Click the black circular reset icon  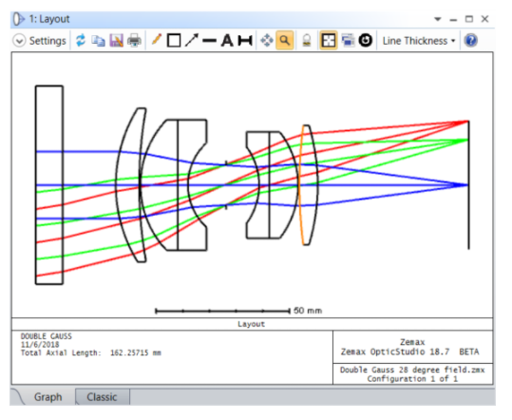click(366, 41)
